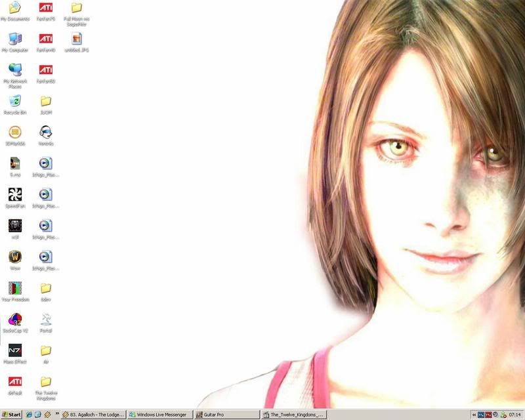Click the Your Freedom shortcut

coord(14,288)
